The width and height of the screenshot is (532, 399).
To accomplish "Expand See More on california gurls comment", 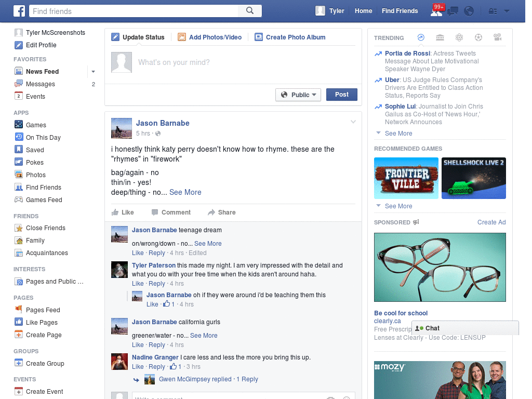I will pyautogui.click(x=204, y=336).
